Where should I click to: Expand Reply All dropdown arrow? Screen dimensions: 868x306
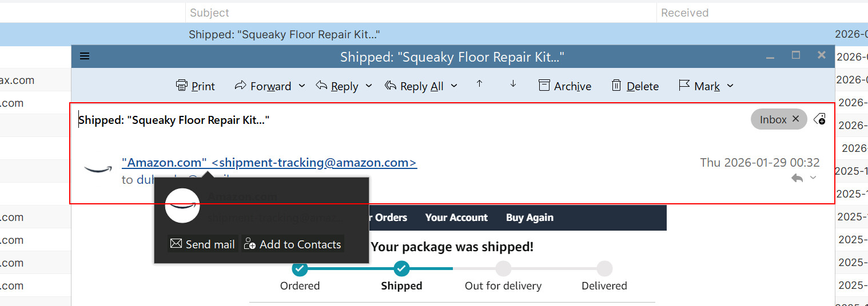[x=454, y=86]
